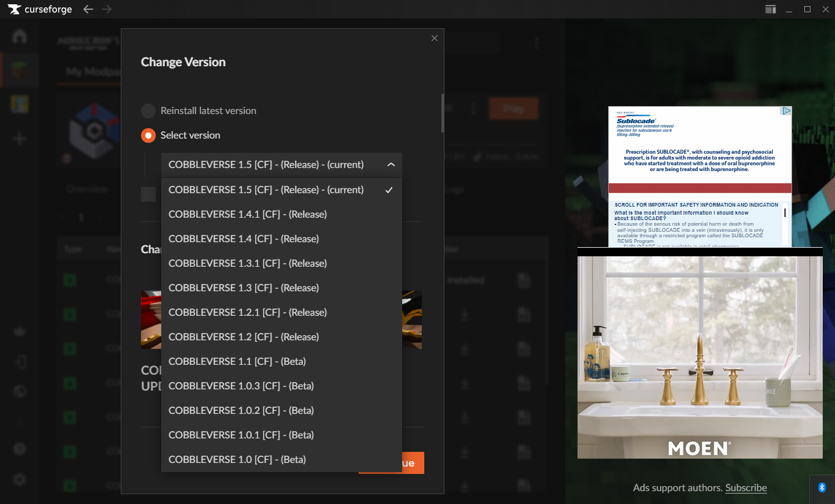The width and height of the screenshot is (835, 504).
Task: Close the Change Version dialog
Action: click(x=434, y=38)
